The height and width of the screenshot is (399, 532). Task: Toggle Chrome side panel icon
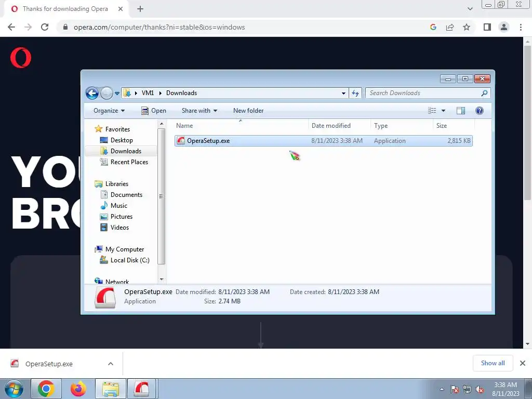(487, 27)
